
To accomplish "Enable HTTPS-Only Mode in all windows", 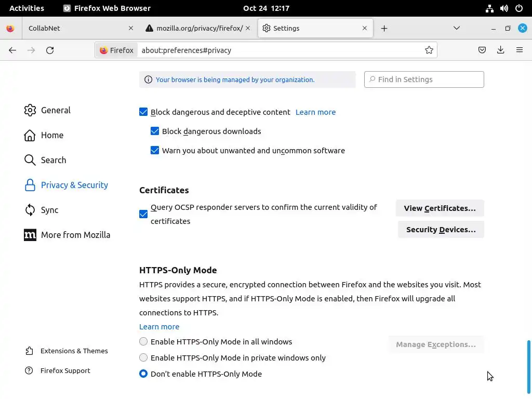I will [143, 342].
